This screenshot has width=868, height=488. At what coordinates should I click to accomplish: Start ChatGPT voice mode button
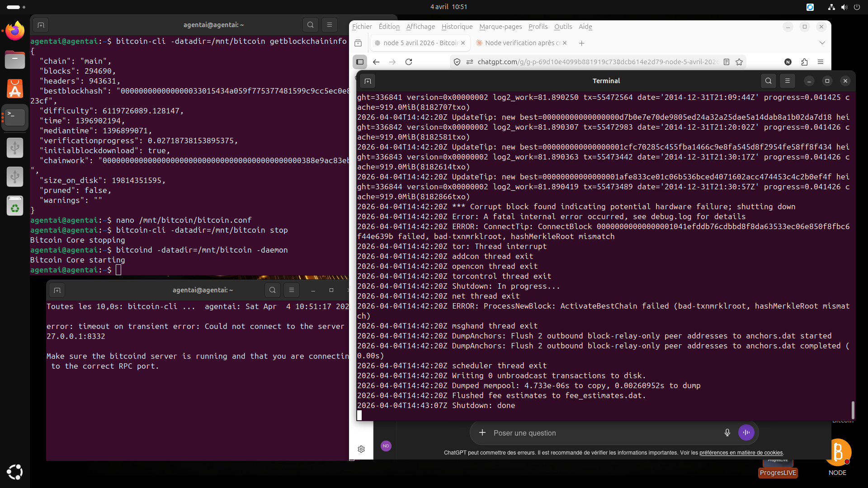(746, 432)
